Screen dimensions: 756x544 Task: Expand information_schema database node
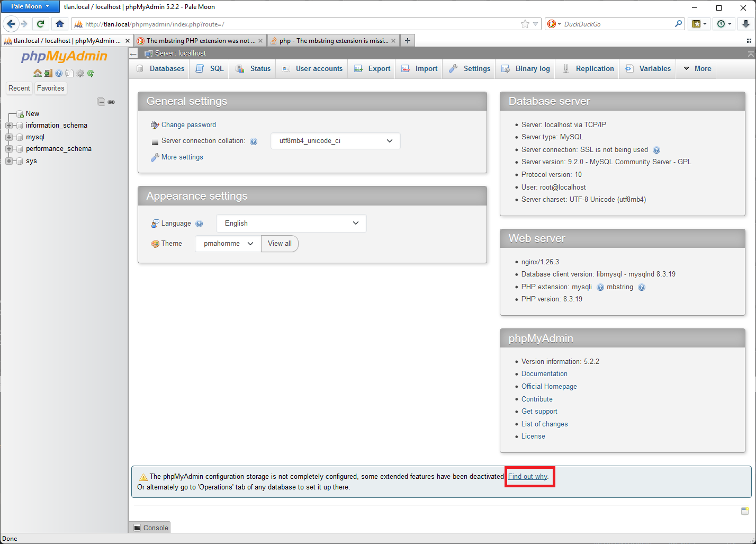[9, 126]
